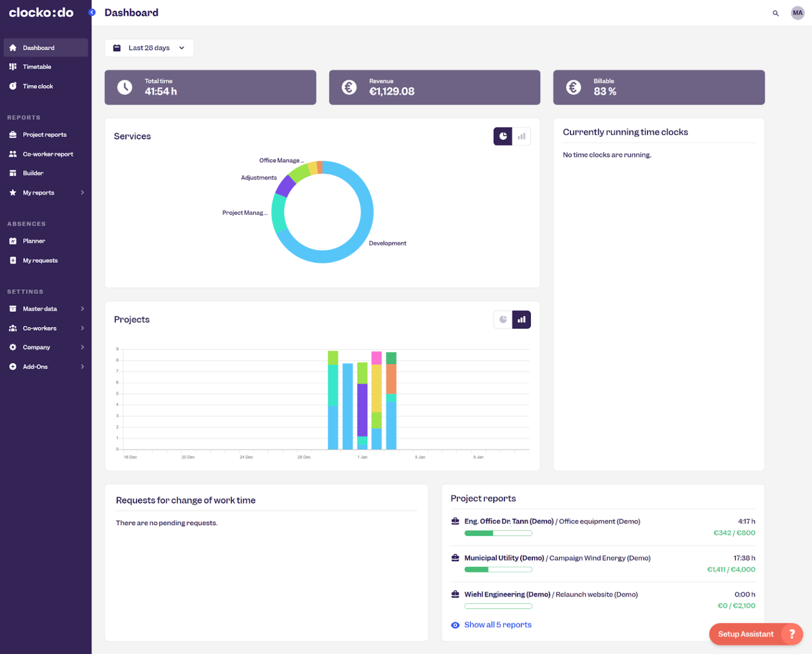The height and width of the screenshot is (654, 812).
Task: Open My requests in the sidebar
Action: (x=40, y=260)
